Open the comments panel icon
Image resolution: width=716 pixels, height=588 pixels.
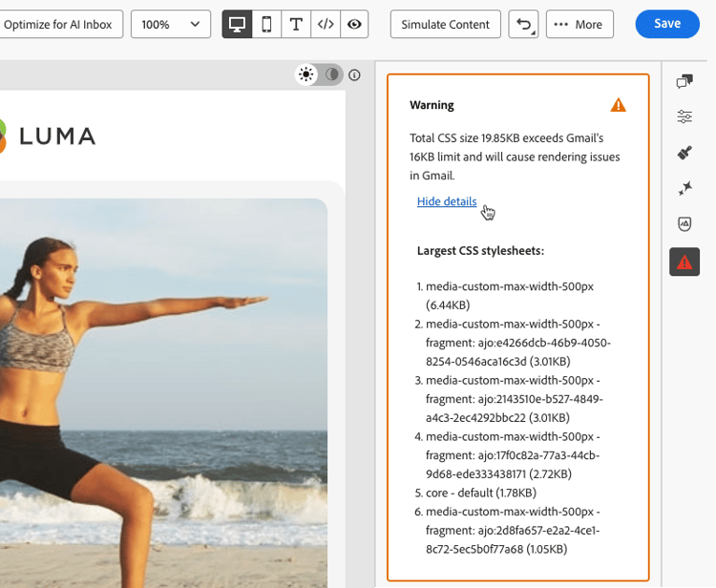pyautogui.click(x=684, y=81)
